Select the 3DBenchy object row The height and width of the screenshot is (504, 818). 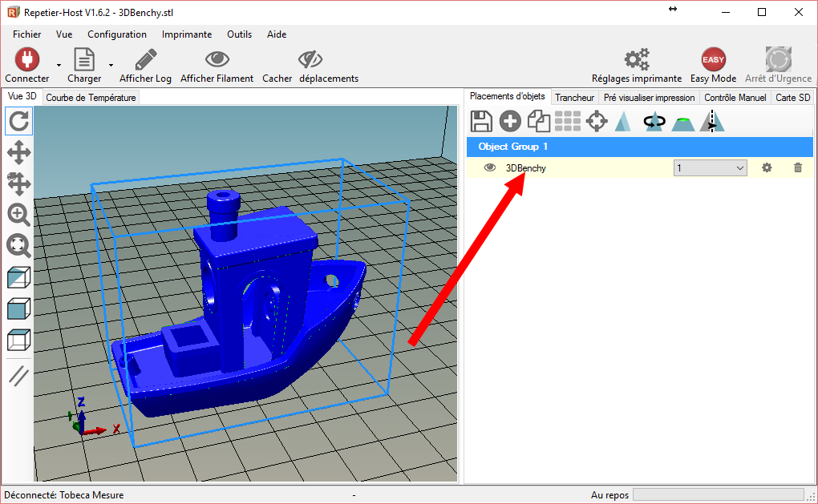pos(640,167)
